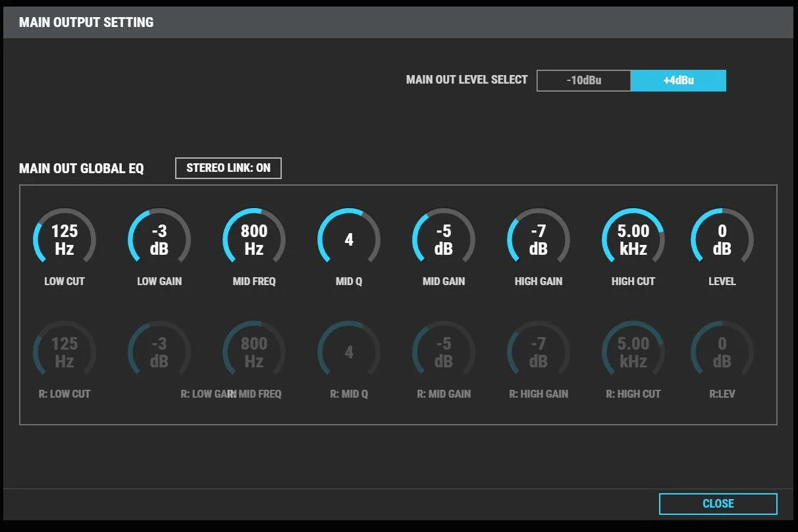Click the R: LOW CUT knob
This screenshot has width=798, height=532.
64,352
